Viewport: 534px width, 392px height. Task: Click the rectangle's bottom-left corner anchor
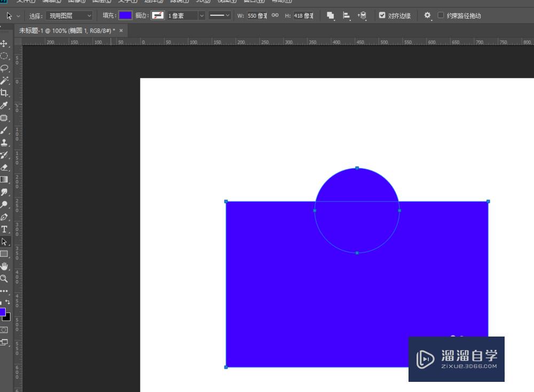[226, 367]
